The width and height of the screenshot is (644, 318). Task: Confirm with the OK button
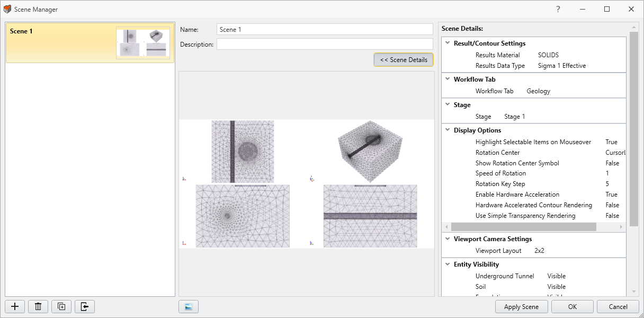pyautogui.click(x=573, y=306)
